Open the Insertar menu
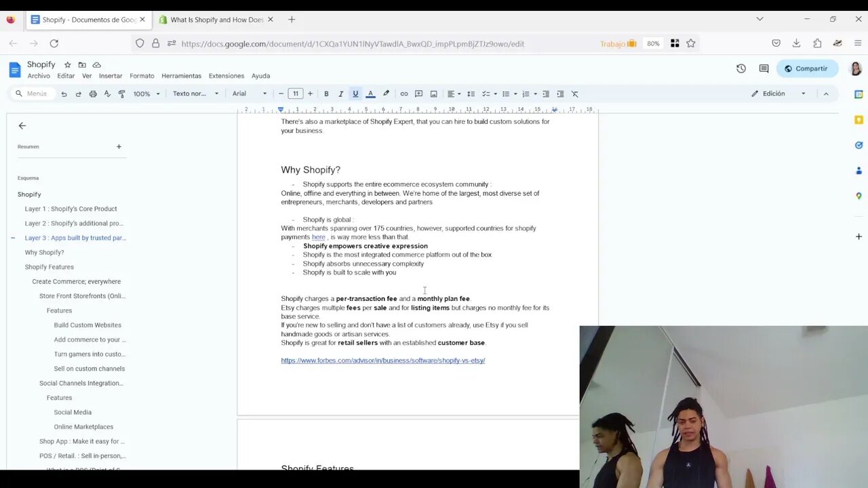Viewport: 868px width, 488px height. (111, 76)
